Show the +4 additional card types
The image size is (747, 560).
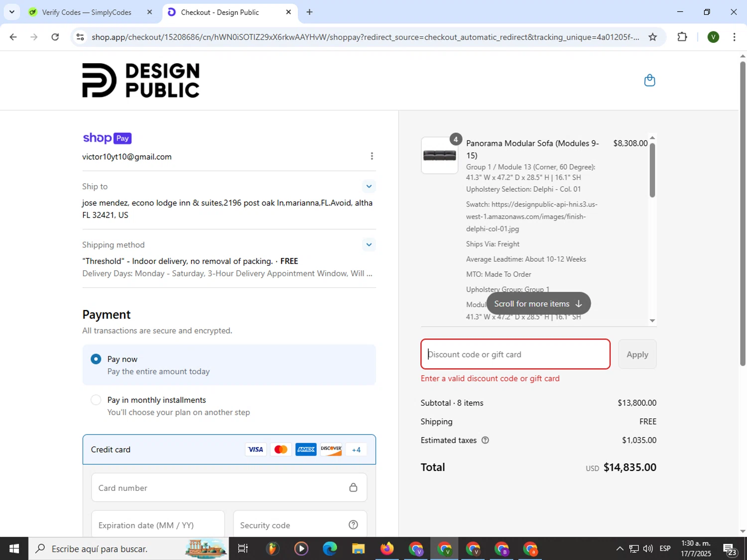356,449
